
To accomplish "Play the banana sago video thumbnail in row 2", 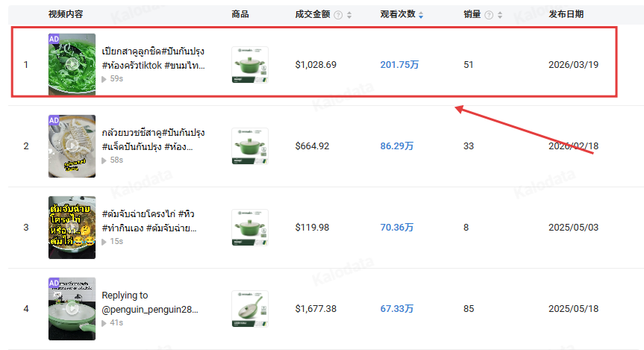I will coord(72,146).
